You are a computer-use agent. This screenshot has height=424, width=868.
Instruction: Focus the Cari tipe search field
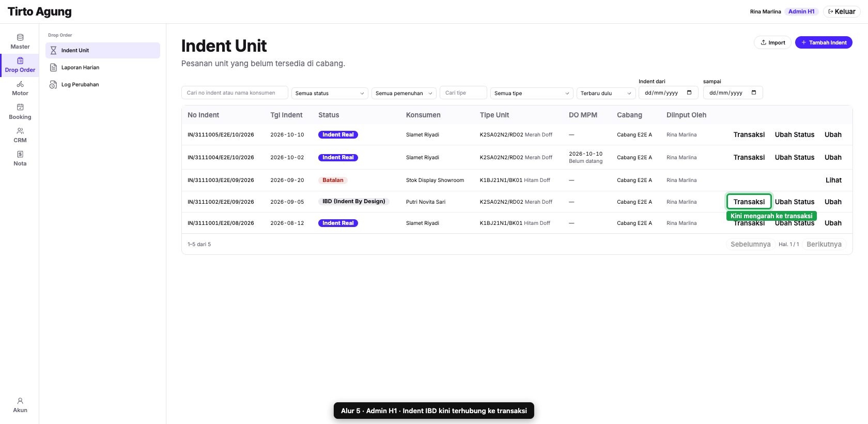pos(463,93)
